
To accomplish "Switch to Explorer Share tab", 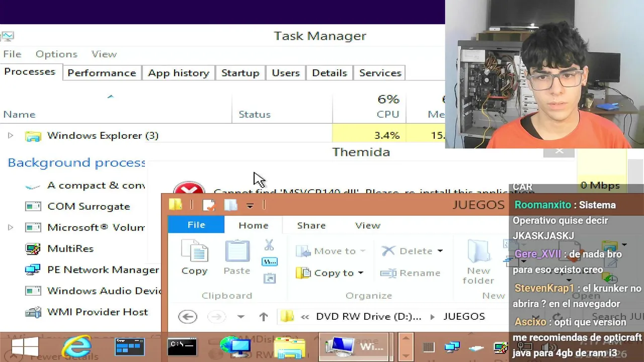I will coord(311,225).
